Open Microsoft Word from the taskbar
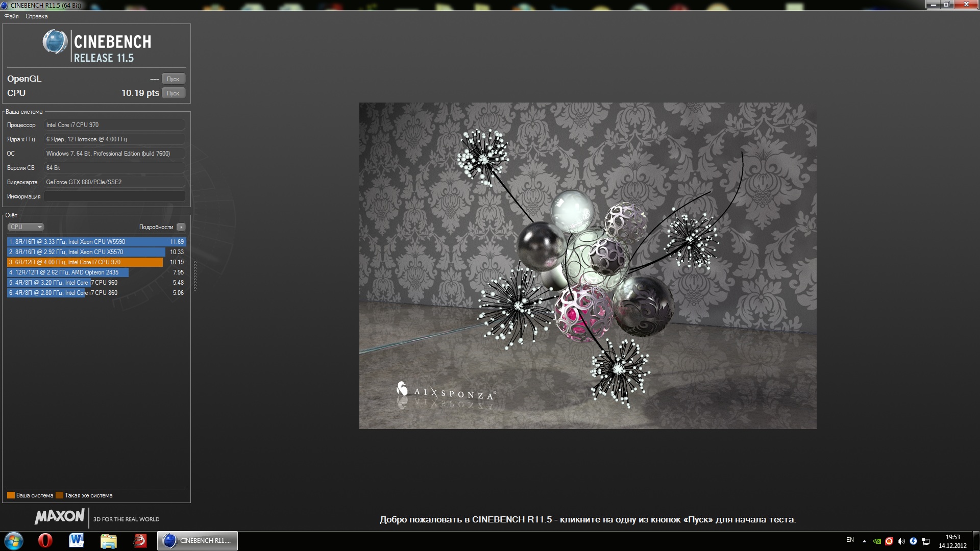Image resolution: width=980 pixels, height=551 pixels. (77, 540)
